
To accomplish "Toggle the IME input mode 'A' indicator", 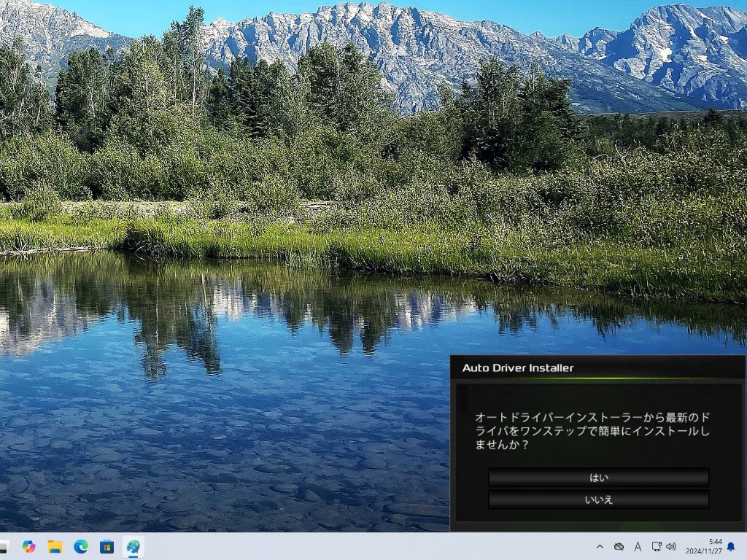I will click(638, 546).
